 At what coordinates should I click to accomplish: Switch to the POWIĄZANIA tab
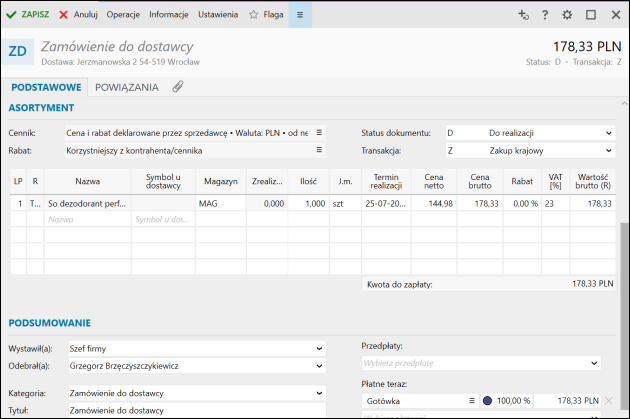126,87
